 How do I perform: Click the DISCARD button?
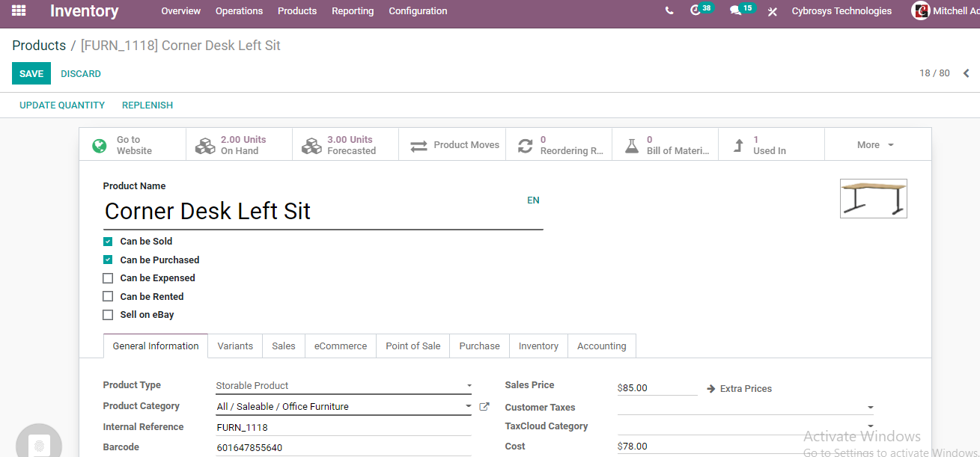tap(81, 73)
